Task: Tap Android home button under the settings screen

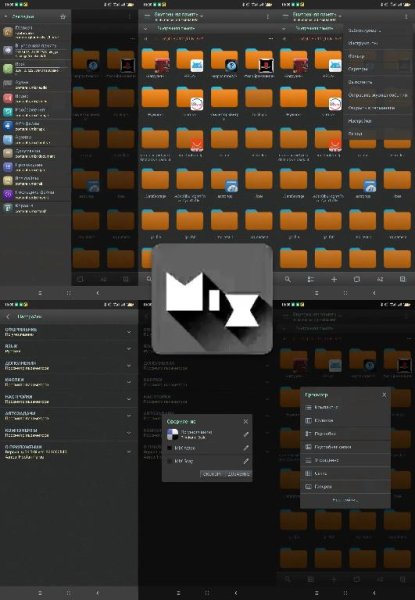Action: [68, 593]
